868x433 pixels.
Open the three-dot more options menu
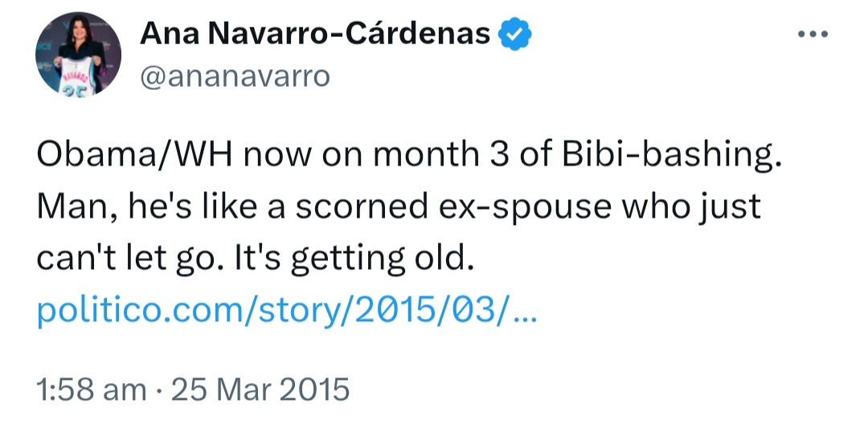click(x=813, y=35)
